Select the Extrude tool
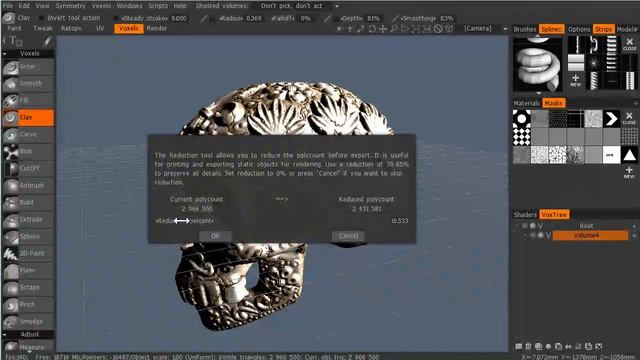The height and width of the screenshot is (360, 640). pos(28,220)
